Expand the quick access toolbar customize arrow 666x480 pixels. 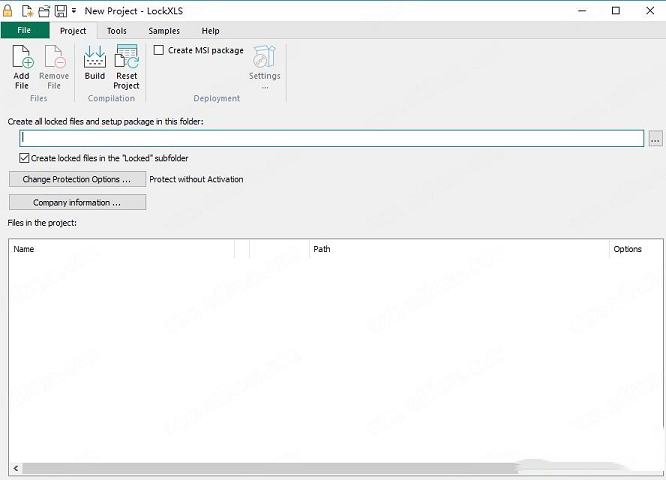coord(74,10)
